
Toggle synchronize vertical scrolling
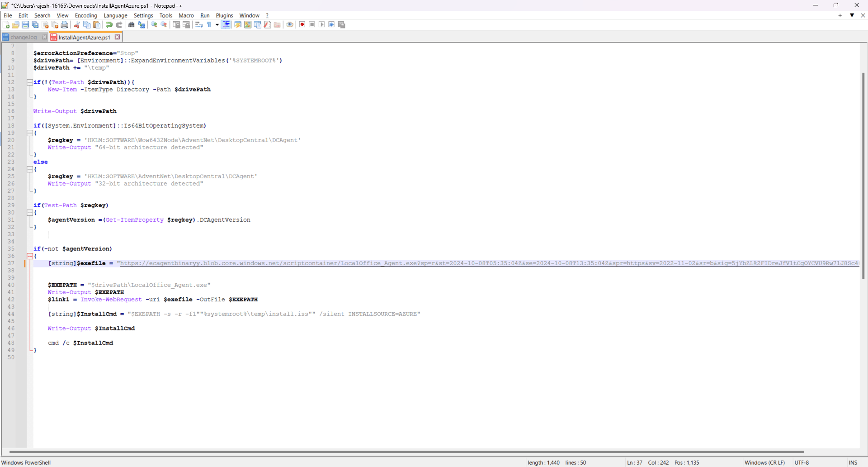click(177, 25)
